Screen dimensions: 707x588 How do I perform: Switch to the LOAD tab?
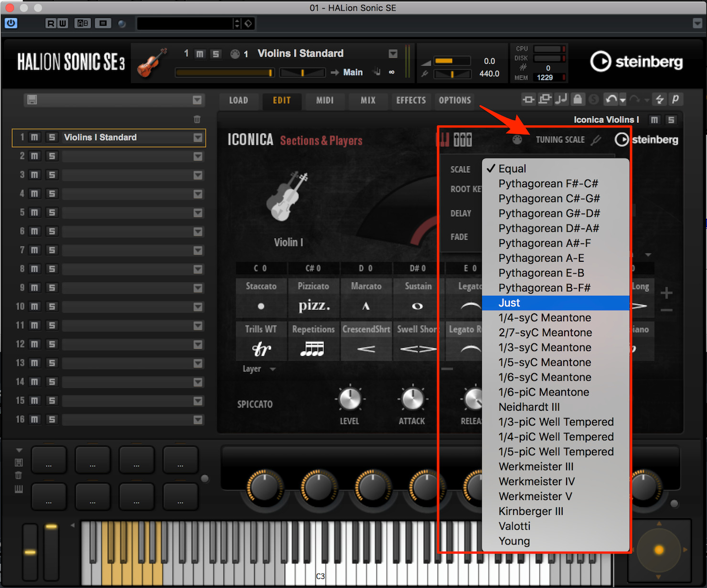point(238,100)
